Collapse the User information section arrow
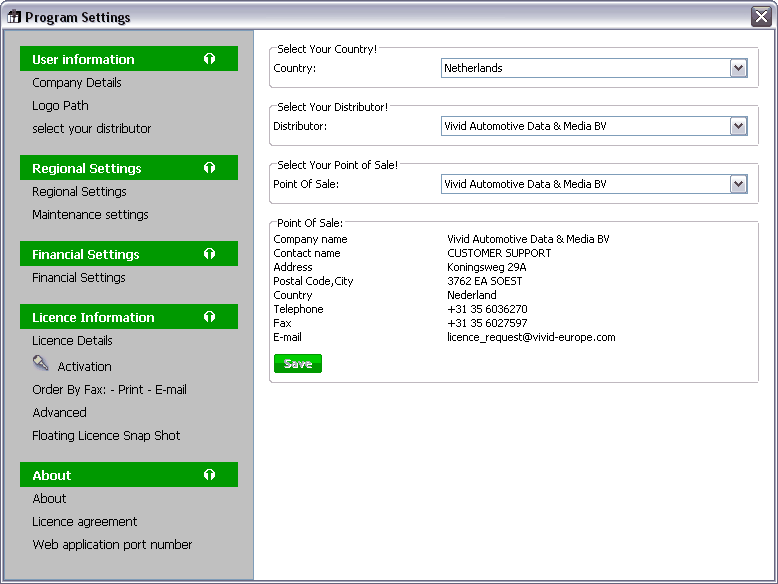Screen dimensions: 778x584 tap(209, 59)
